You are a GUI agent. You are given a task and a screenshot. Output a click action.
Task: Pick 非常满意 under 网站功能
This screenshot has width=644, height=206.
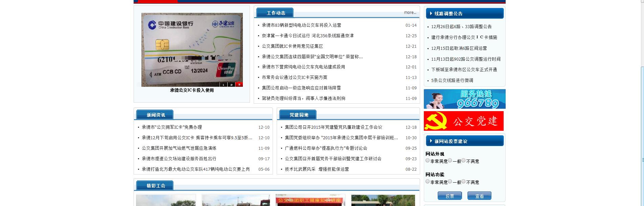[428, 182]
